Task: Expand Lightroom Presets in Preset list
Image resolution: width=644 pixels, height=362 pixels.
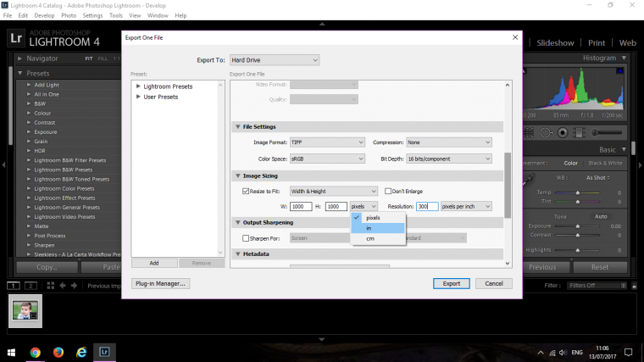Action: point(138,86)
